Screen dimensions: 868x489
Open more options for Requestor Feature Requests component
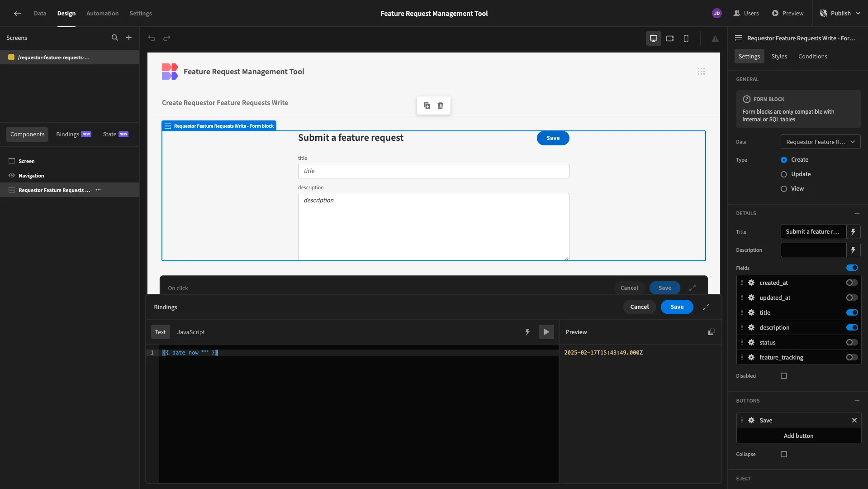point(98,190)
